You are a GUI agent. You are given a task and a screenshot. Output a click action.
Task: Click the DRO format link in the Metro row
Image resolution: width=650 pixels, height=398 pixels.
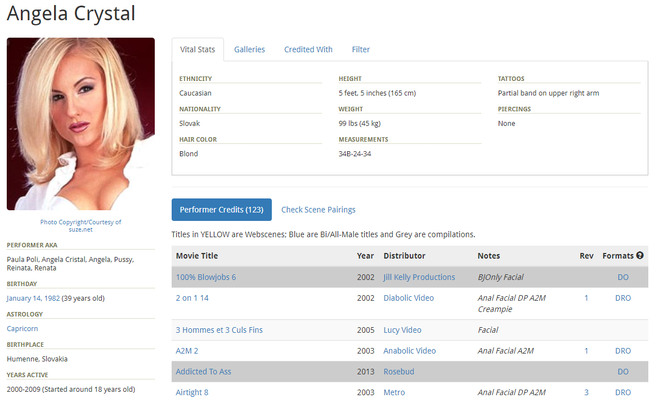pyautogui.click(x=623, y=392)
